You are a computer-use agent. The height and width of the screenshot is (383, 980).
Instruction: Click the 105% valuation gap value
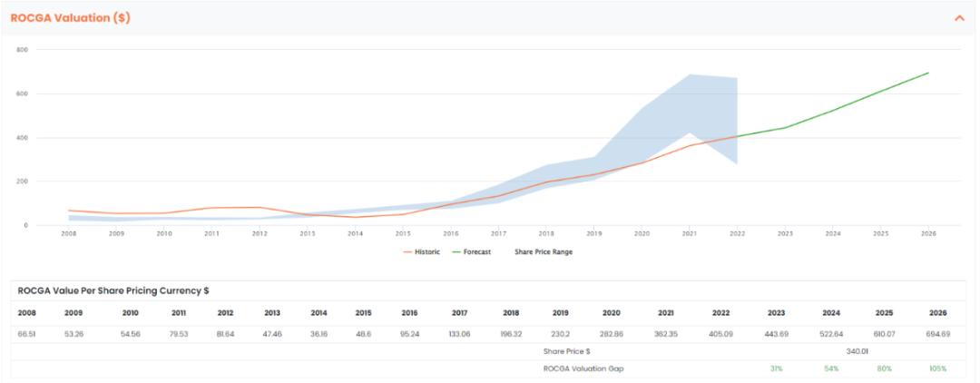937,368
